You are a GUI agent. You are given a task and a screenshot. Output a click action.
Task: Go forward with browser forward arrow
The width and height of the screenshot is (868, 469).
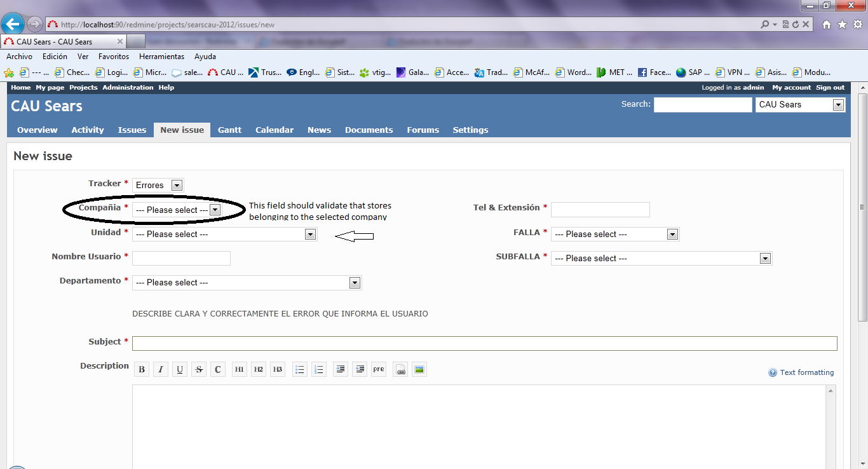tap(35, 24)
